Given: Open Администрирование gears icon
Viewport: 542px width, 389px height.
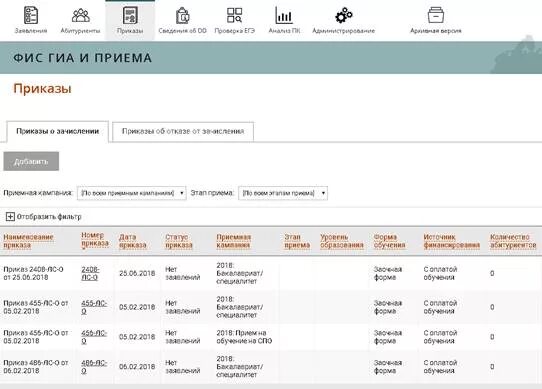Looking at the screenshot, I should tap(343, 16).
